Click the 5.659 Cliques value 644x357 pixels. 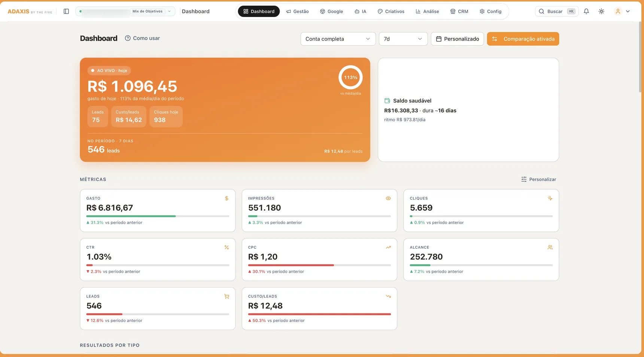(421, 208)
